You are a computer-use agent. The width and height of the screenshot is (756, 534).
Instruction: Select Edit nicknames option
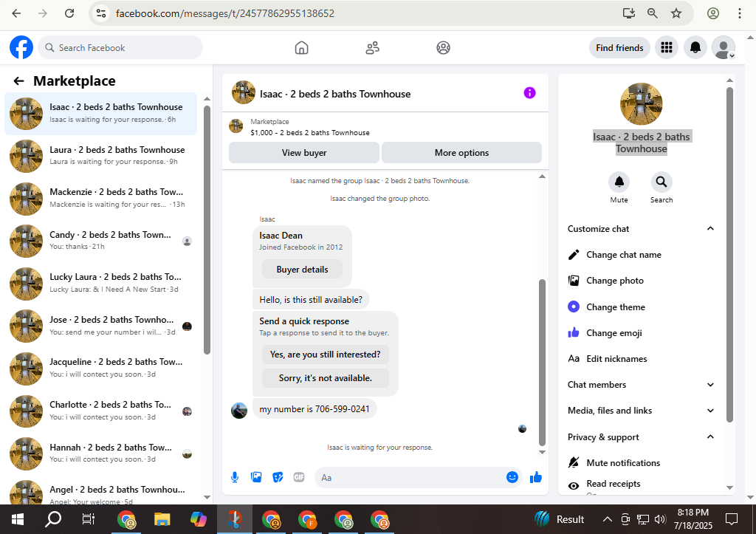[641, 359]
